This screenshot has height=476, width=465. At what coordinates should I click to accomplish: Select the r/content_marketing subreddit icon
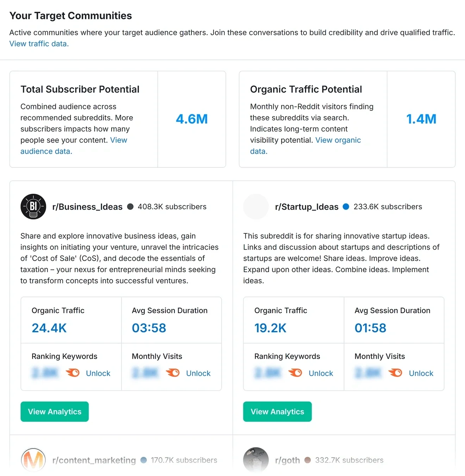coord(33,460)
